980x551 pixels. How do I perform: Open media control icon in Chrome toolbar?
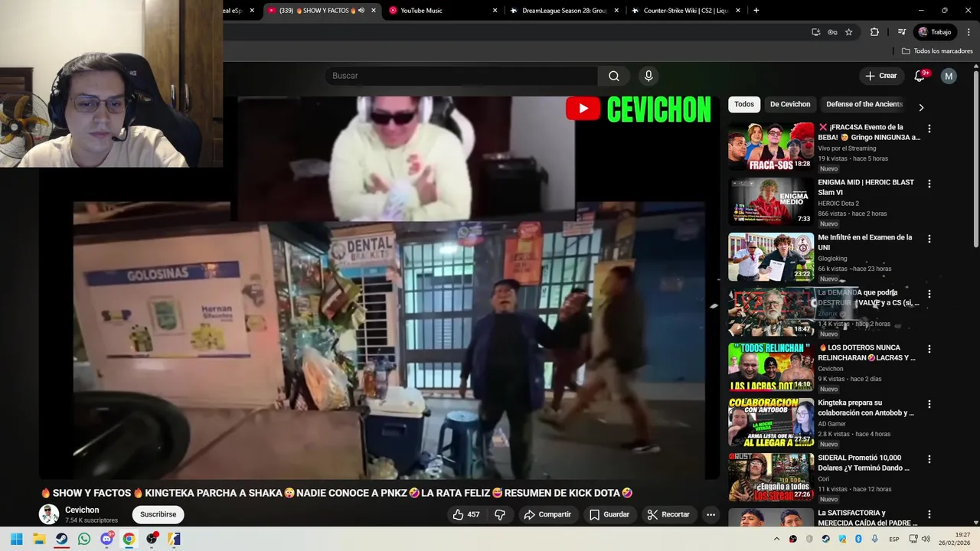(902, 32)
